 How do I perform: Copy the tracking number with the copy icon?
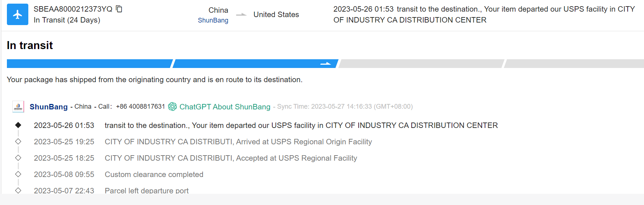[x=119, y=9]
